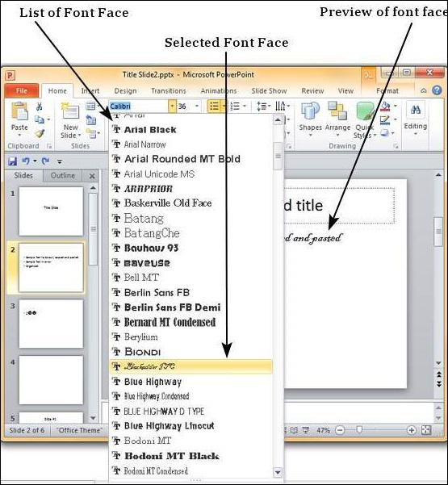Click the Shape Fill paint bucket icon
Image resolution: width=448 pixels, height=485 pixels.
click(385, 107)
